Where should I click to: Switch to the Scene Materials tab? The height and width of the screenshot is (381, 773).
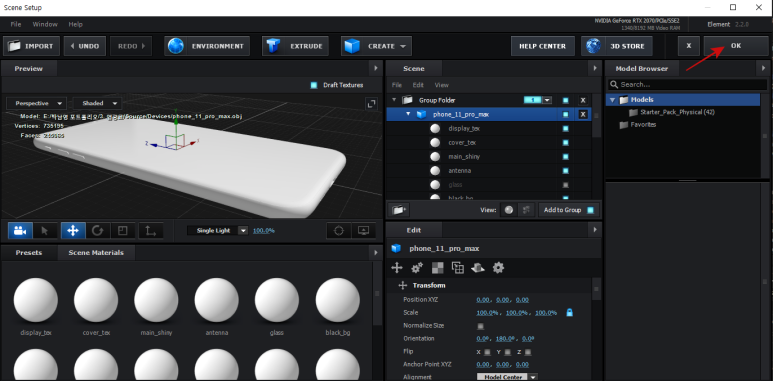pyautogui.click(x=96, y=252)
